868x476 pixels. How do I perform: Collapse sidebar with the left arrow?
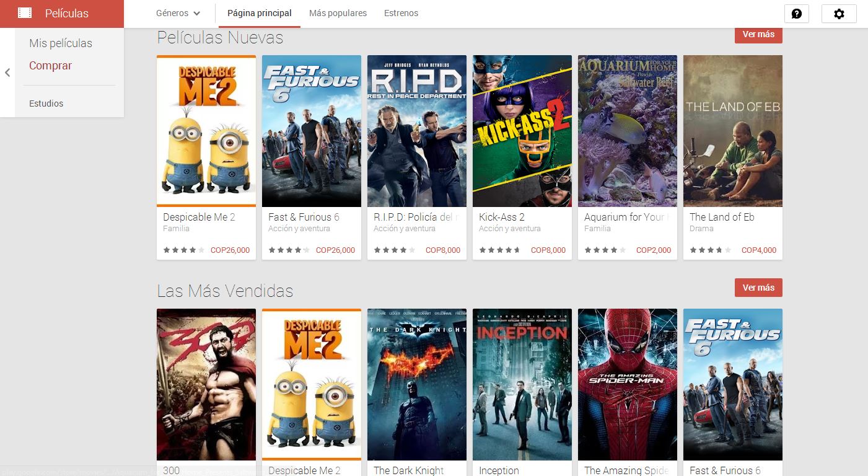click(x=7, y=73)
